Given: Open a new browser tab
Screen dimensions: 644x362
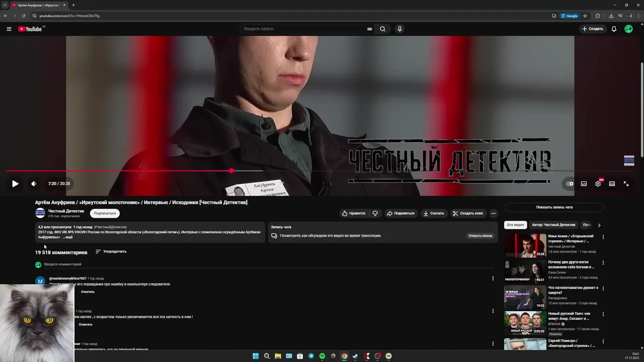Looking at the screenshot, I should click(73, 5).
